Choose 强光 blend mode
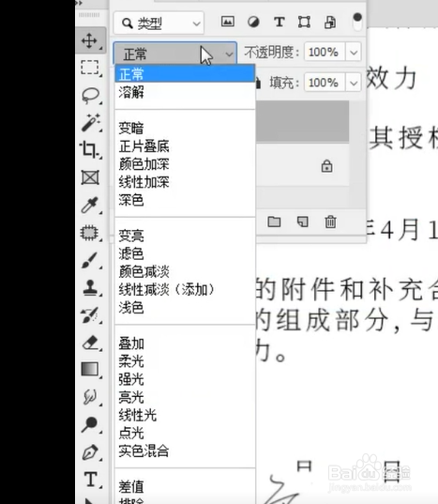Screen dimensions: 438x504 [x=185, y=379]
